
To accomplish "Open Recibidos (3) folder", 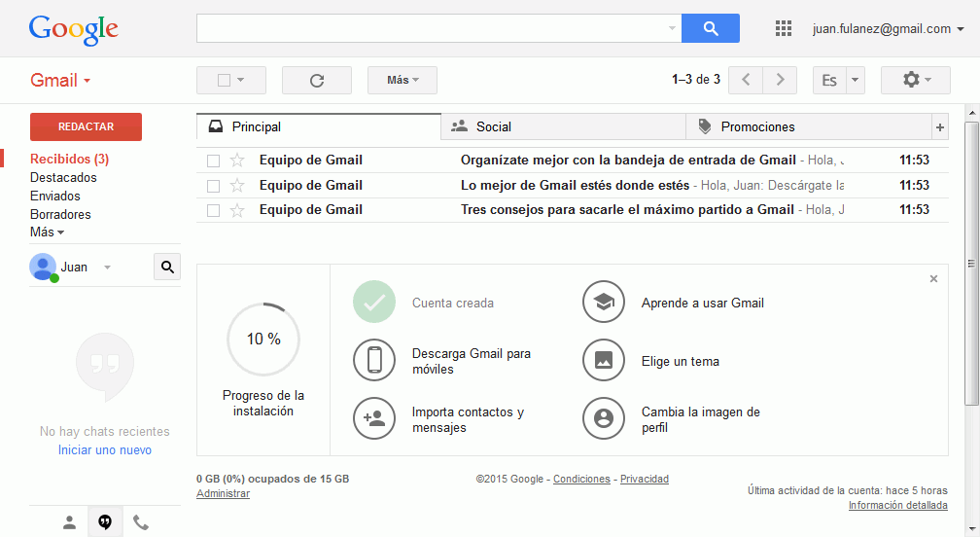I will click(x=69, y=159).
